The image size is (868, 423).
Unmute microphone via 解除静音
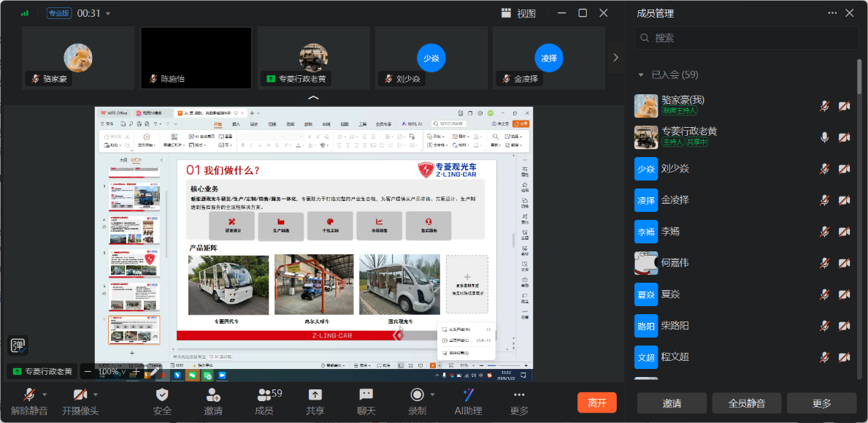click(x=29, y=395)
